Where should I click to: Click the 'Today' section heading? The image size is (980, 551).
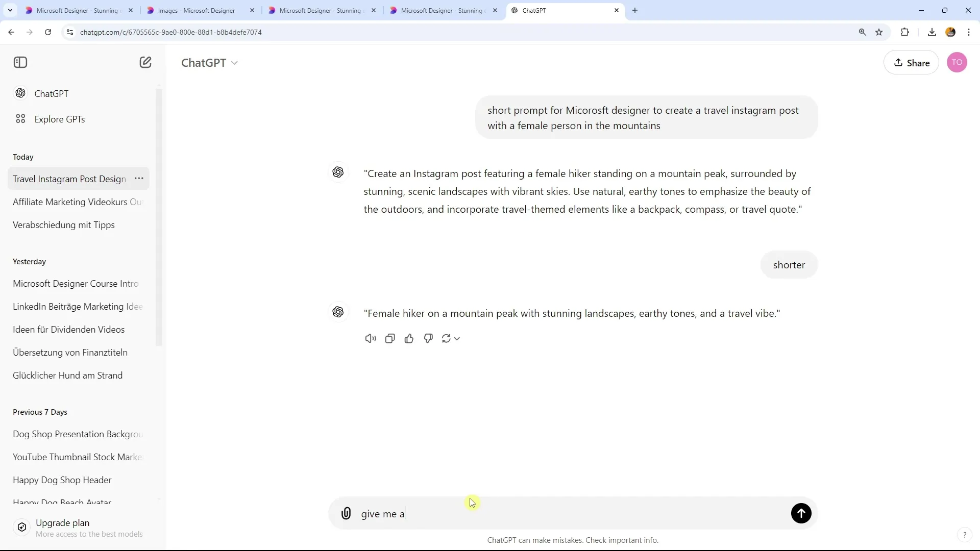pos(23,157)
